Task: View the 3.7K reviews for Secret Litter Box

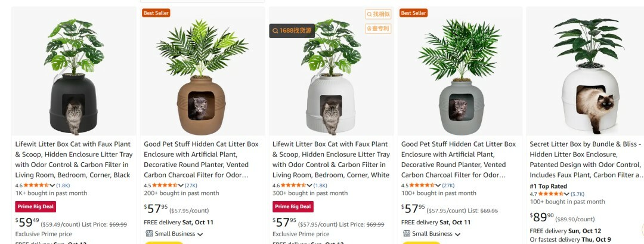Action: [x=577, y=194]
